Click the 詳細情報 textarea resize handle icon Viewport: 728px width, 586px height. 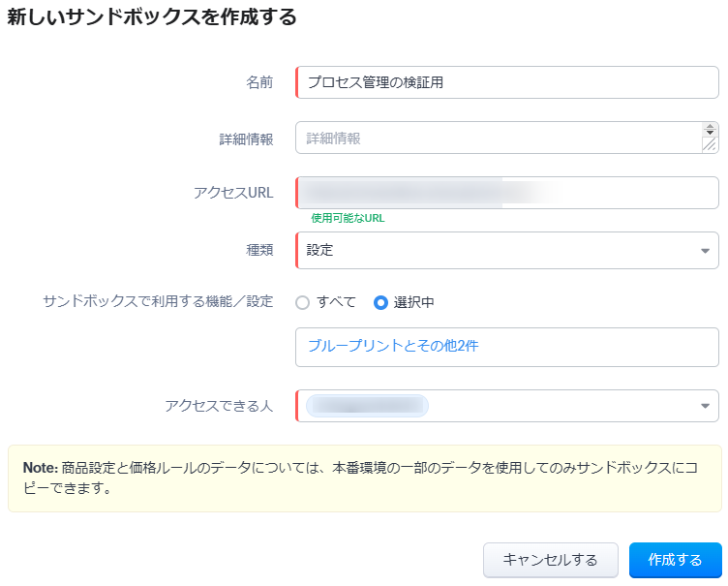tap(710, 144)
